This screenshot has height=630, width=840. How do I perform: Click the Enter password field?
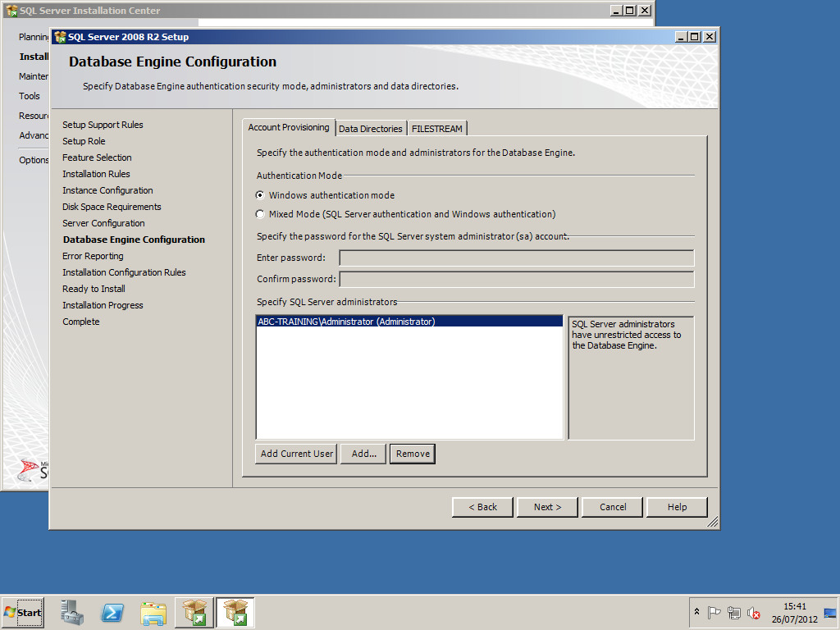(517, 258)
